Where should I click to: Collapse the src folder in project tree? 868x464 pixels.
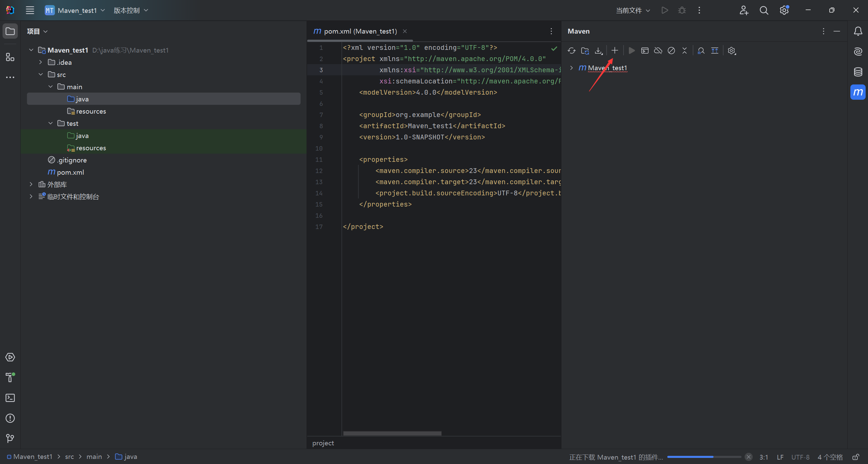click(41, 75)
